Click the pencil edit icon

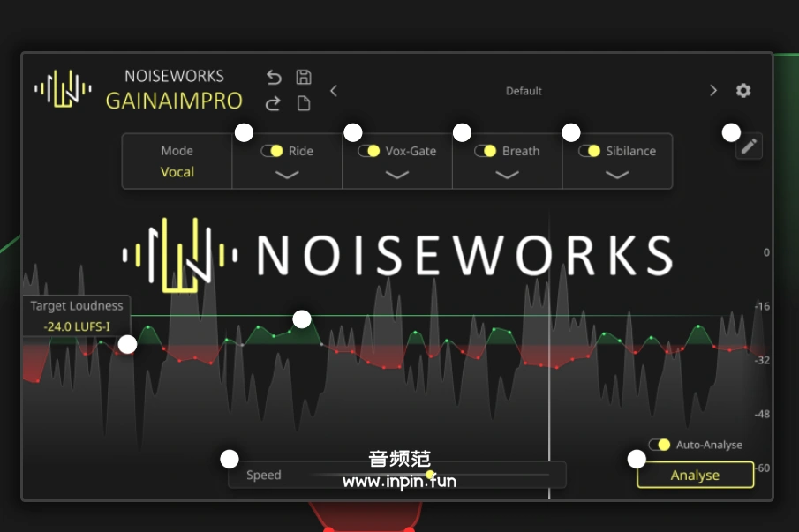(749, 146)
